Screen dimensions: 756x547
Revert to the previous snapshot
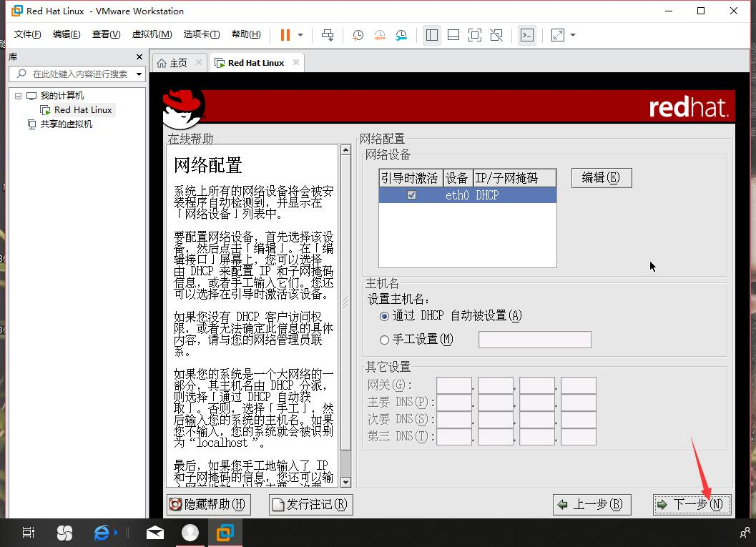point(380,35)
